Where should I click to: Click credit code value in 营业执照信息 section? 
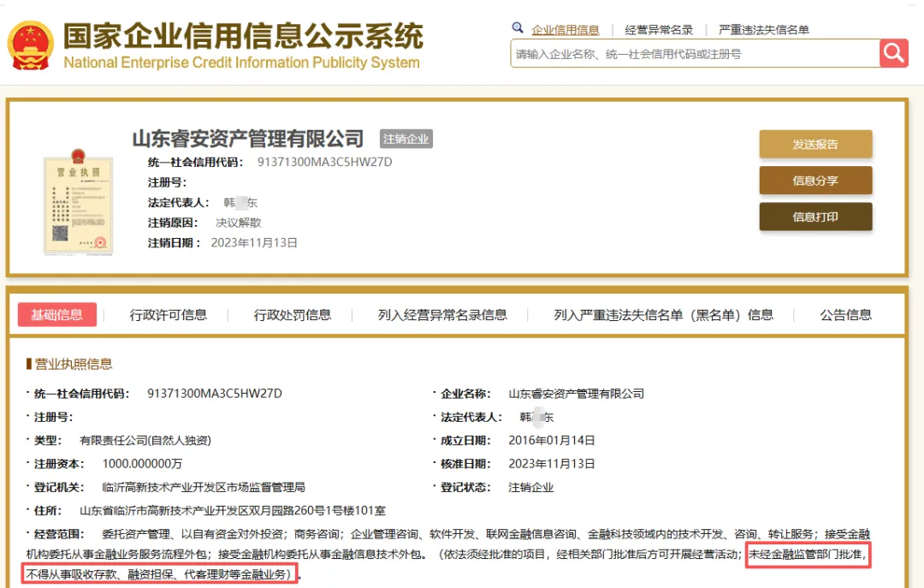[215, 394]
